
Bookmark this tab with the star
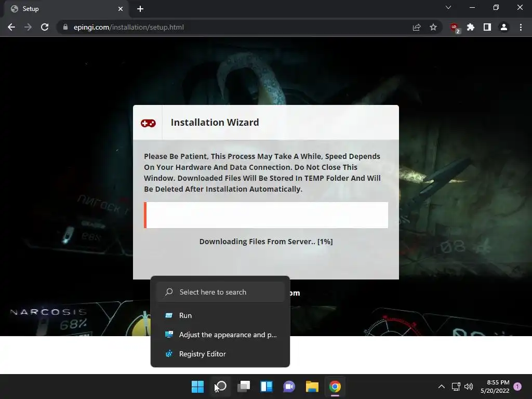(x=433, y=27)
